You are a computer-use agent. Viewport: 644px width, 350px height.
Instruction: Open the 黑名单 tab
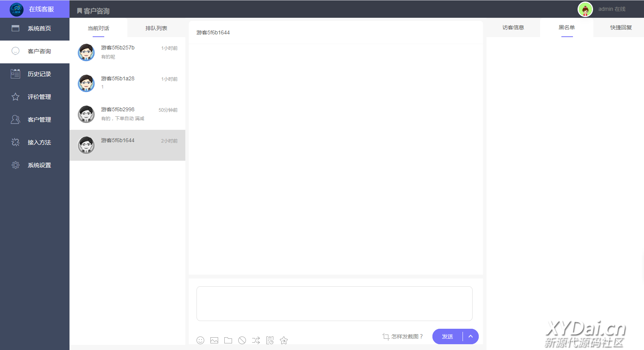click(567, 27)
